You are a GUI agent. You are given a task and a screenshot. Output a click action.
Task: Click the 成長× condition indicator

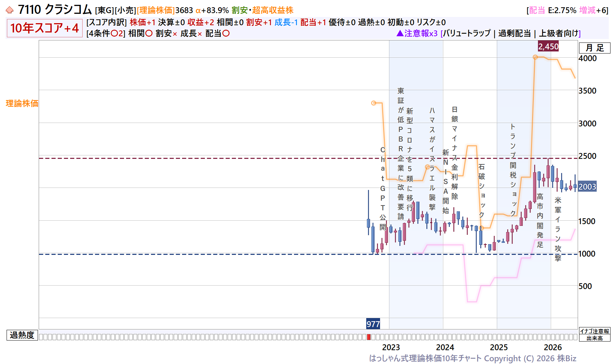coord(191,33)
